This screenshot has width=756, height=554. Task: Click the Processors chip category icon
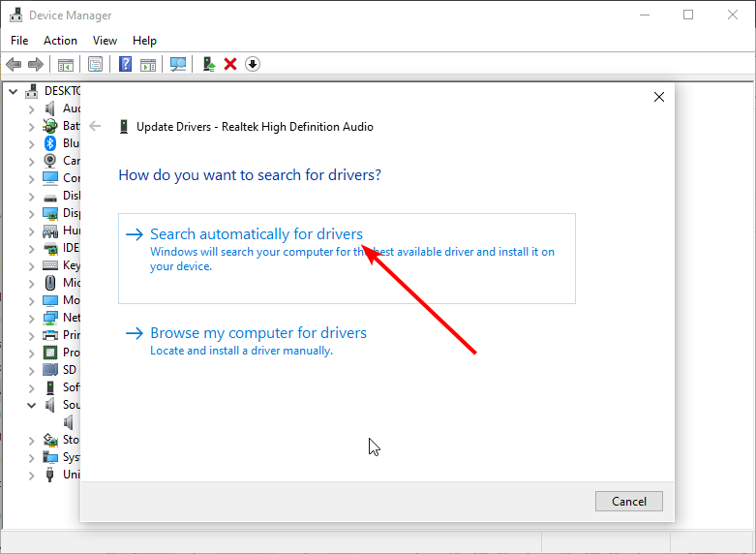tap(50, 353)
